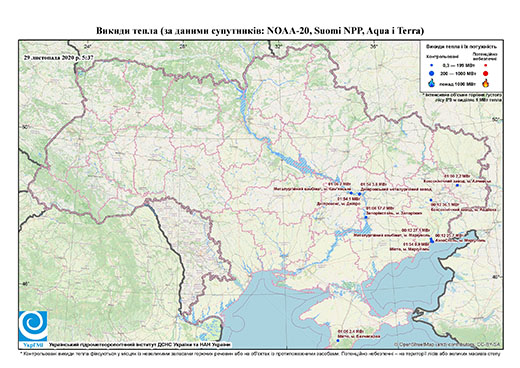The width and height of the screenshot is (520, 368).
Task: Click the small red dot legend symbol
Action: (x=486, y=65)
